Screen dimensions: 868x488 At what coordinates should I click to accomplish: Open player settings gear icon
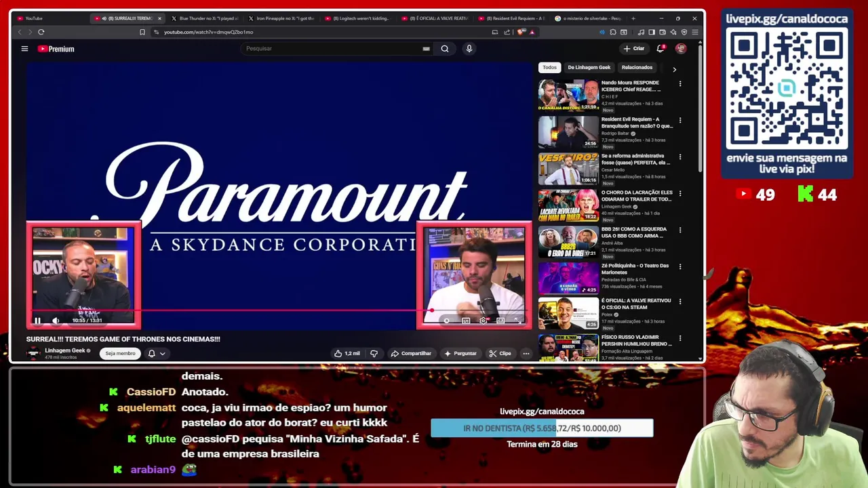483,321
